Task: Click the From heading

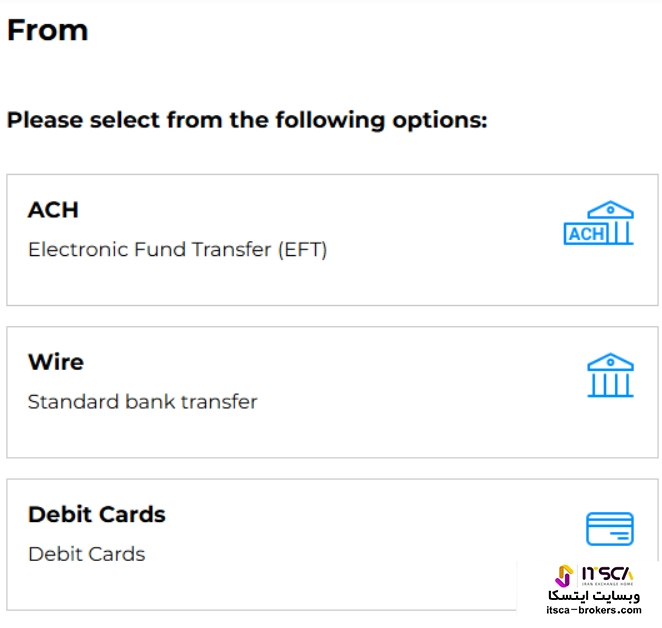Action: click(48, 30)
